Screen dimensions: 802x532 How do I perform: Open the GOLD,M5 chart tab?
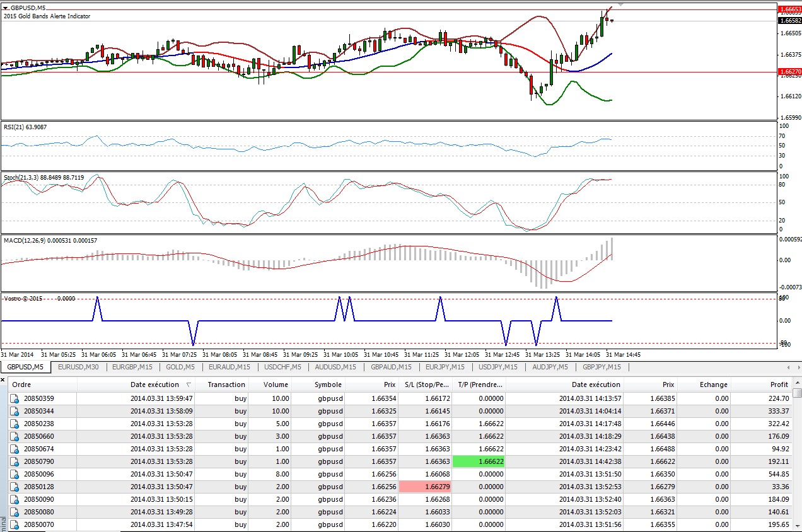coord(180,367)
